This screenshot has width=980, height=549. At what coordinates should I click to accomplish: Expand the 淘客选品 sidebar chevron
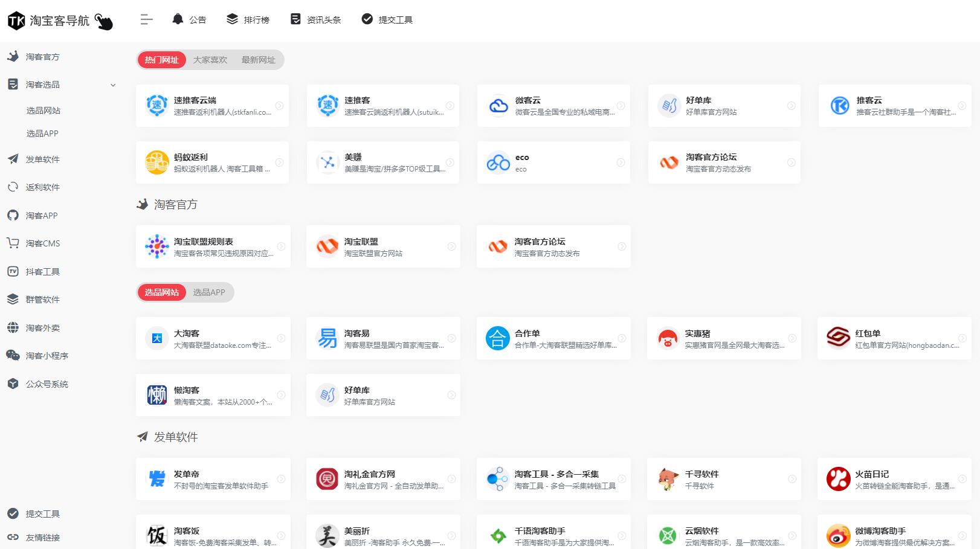click(x=113, y=85)
